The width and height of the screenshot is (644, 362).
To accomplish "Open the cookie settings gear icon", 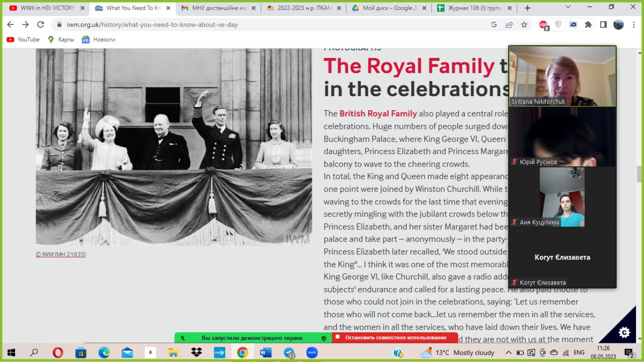I will pyautogui.click(x=624, y=332).
